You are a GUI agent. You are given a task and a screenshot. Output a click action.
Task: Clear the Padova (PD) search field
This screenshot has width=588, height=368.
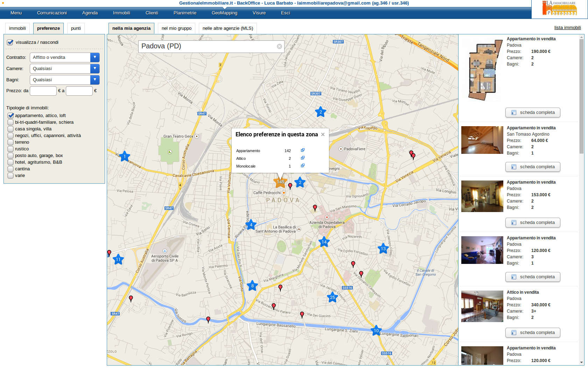(279, 46)
